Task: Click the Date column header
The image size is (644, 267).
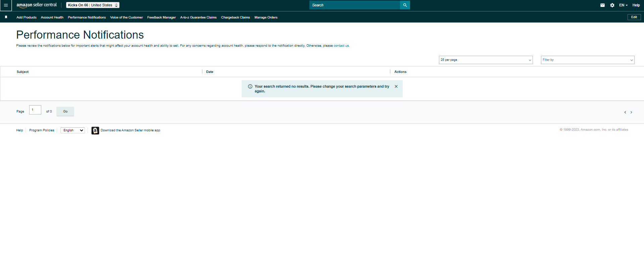Action: click(210, 72)
